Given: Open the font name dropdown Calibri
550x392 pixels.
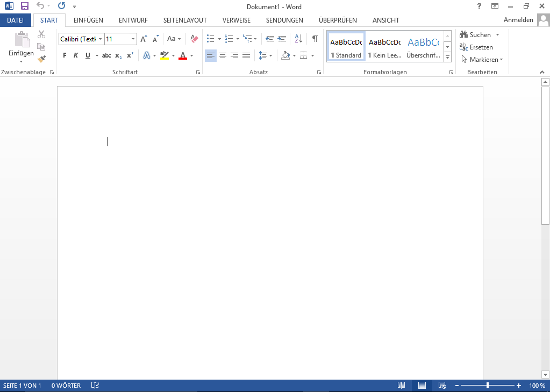Looking at the screenshot, I should (100, 39).
